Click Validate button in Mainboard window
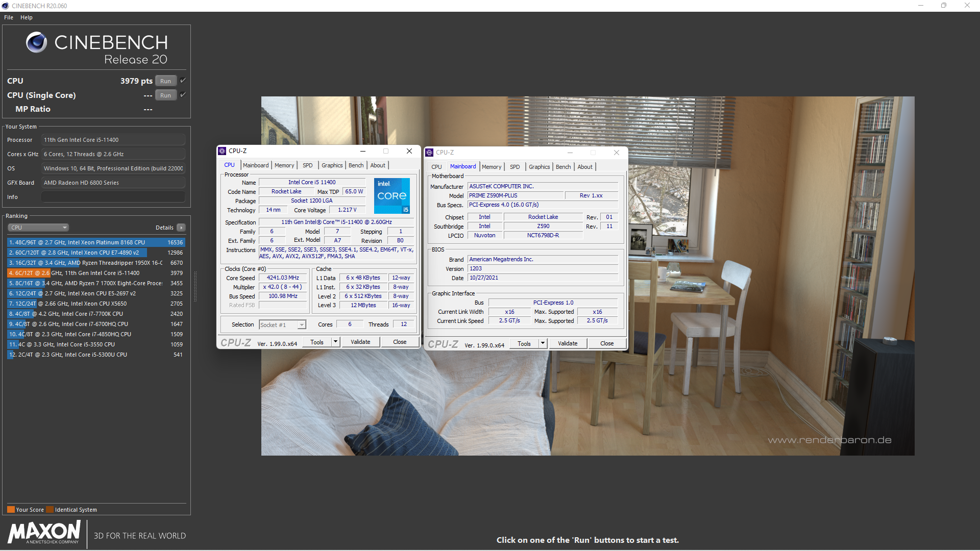980x551 pixels. (x=568, y=343)
